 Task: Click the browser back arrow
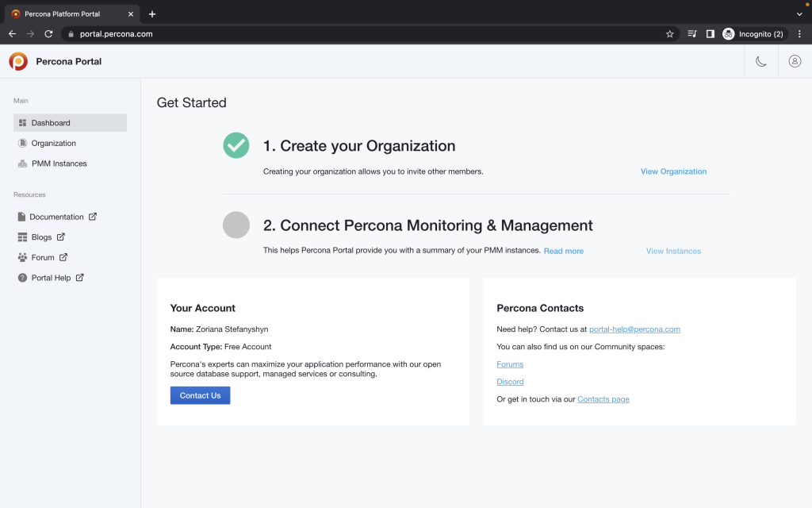[13, 33]
